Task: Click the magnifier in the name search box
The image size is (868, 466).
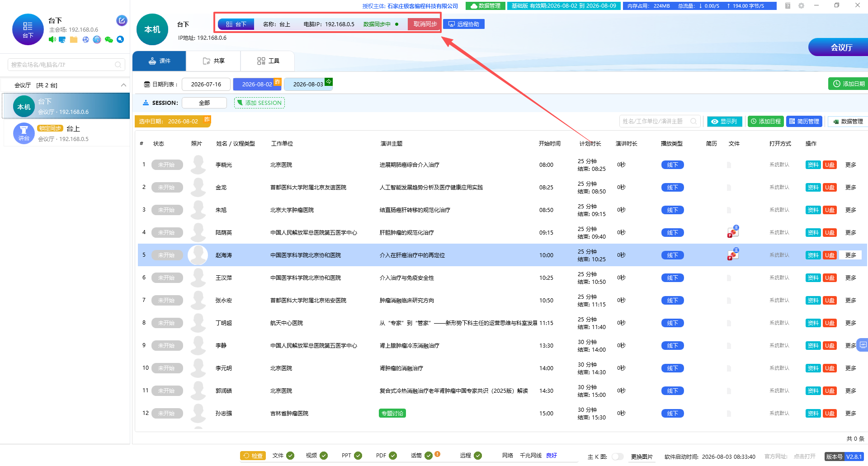Action: click(693, 121)
